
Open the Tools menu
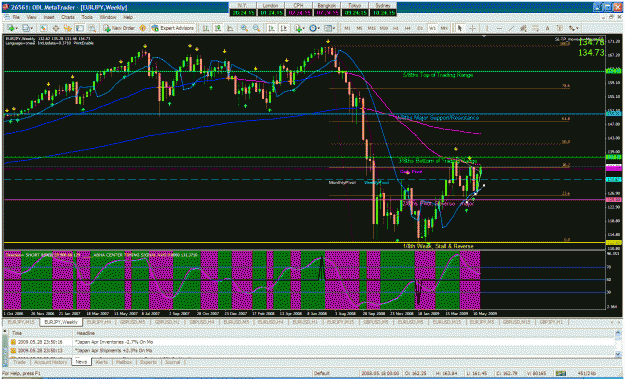tap(87, 18)
